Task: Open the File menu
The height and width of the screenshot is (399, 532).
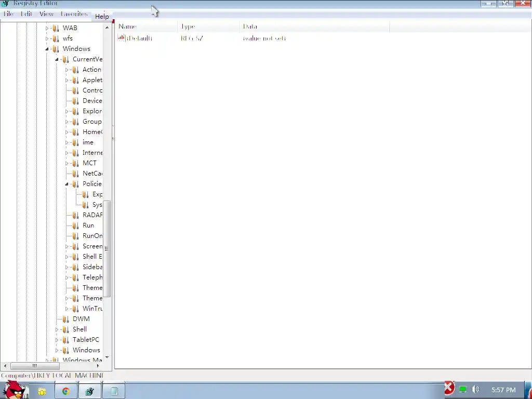Action: point(8,14)
